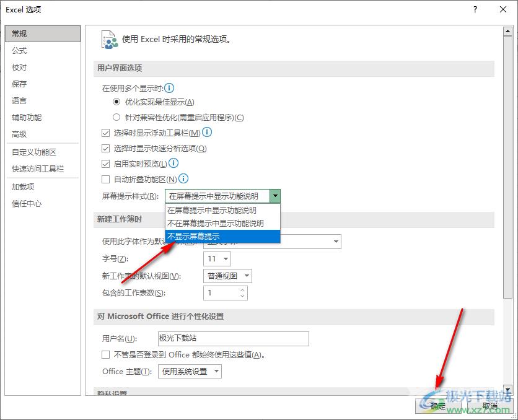Open the 快速访问工具栏 category

pyautogui.click(x=43, y=168)
